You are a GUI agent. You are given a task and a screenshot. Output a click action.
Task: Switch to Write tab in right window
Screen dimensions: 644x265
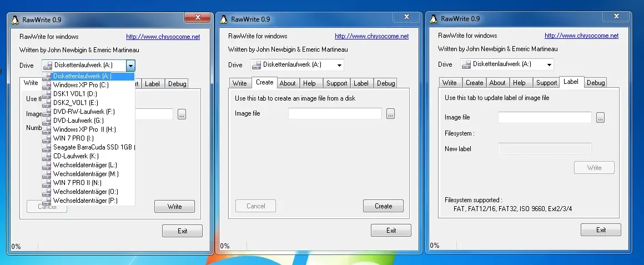tap(449, 83)
